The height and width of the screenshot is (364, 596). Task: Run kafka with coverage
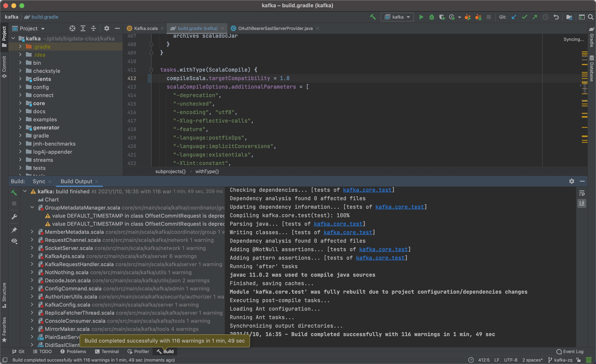(442, 17)
